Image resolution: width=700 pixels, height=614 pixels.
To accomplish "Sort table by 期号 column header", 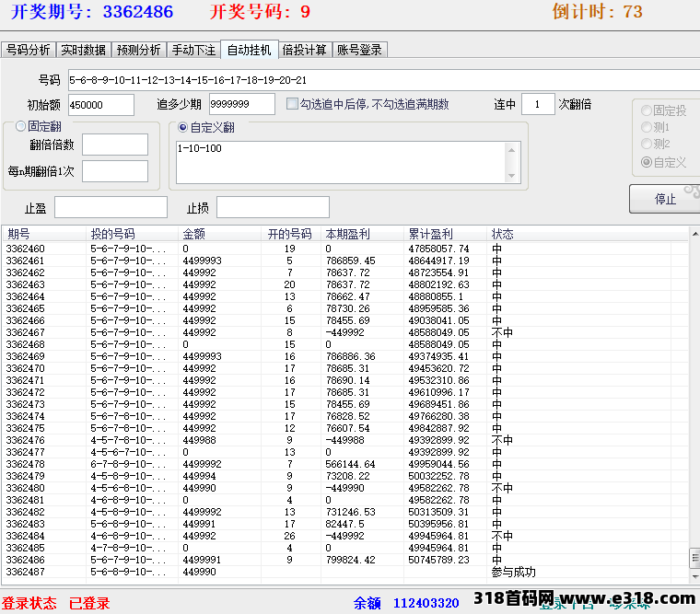I will (41, 234).
